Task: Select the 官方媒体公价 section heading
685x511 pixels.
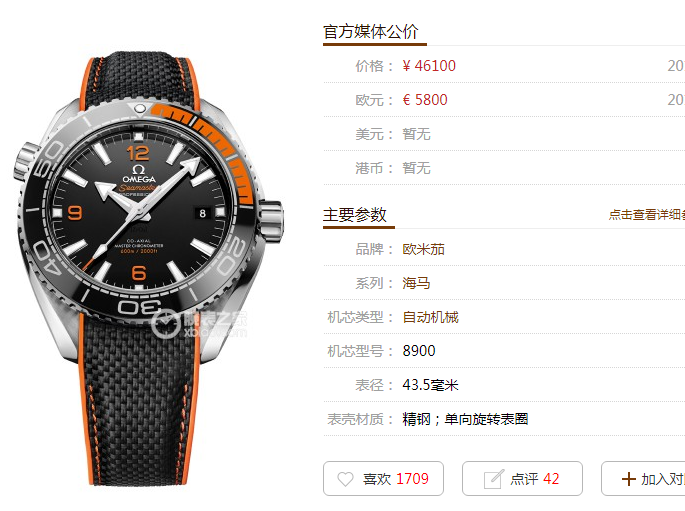Action: tap(370, 31)
